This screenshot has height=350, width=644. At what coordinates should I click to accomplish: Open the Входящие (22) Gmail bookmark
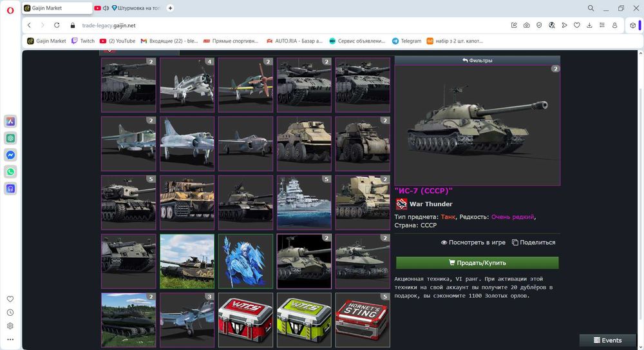coord(169,41)
